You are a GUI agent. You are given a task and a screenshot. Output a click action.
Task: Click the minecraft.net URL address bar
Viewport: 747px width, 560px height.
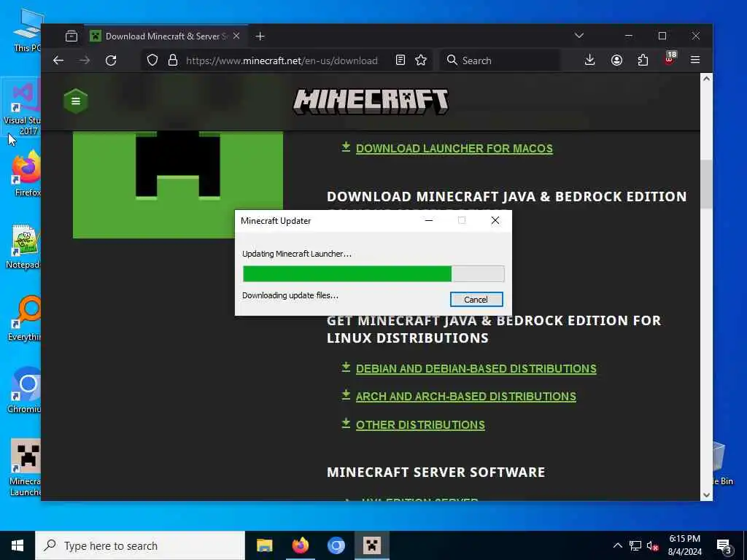(x=282, y=61)
